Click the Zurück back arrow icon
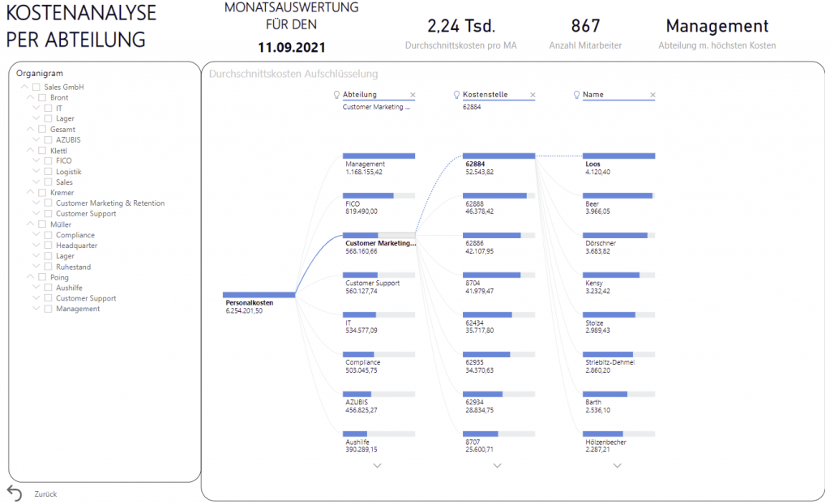 point(14,493)
